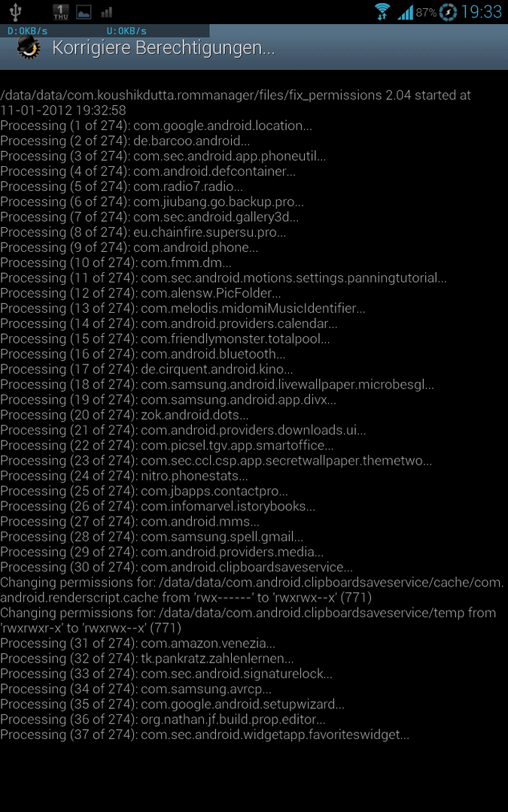
Task: Open the calendar THU notification icon
Action: click(61, 12)
